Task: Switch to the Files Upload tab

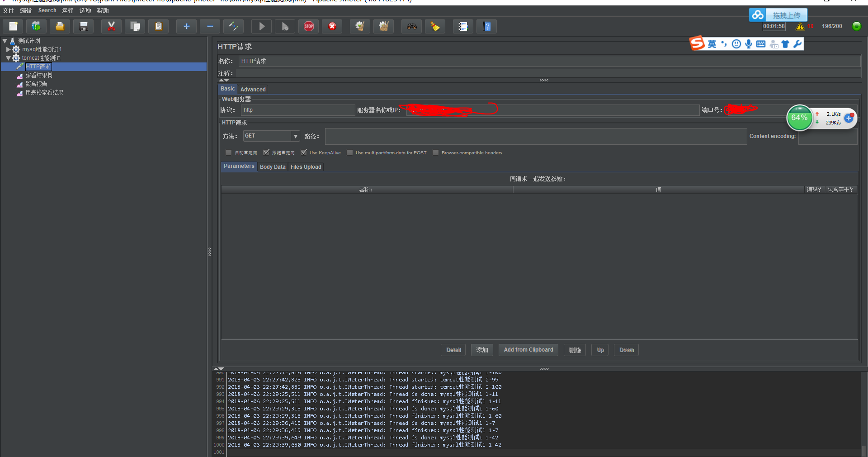Action: pos(306,167)
